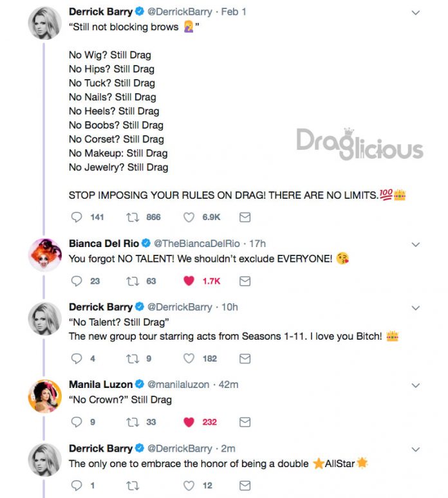The width and height of the screenshot is (448, 498).
Task: Open chevron menu on Manila Luzon's tweet
Action: coord(416,385)
